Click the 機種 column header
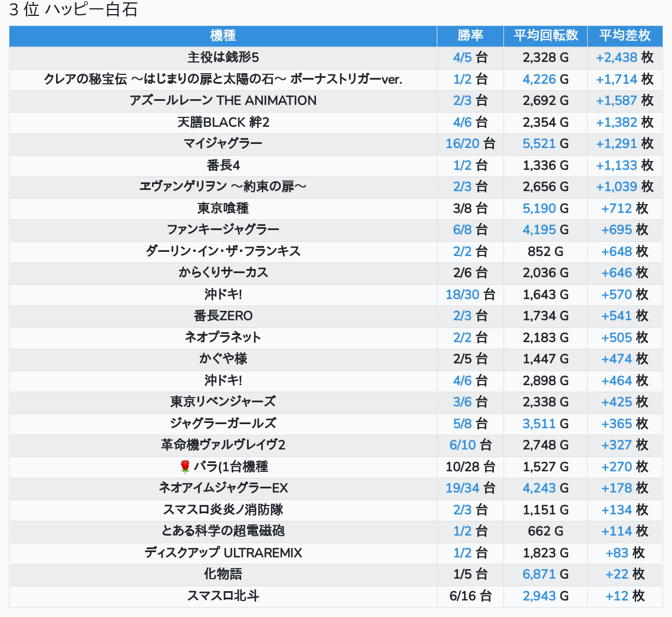Viewport: 672px width, 617px height. [223, 35]
